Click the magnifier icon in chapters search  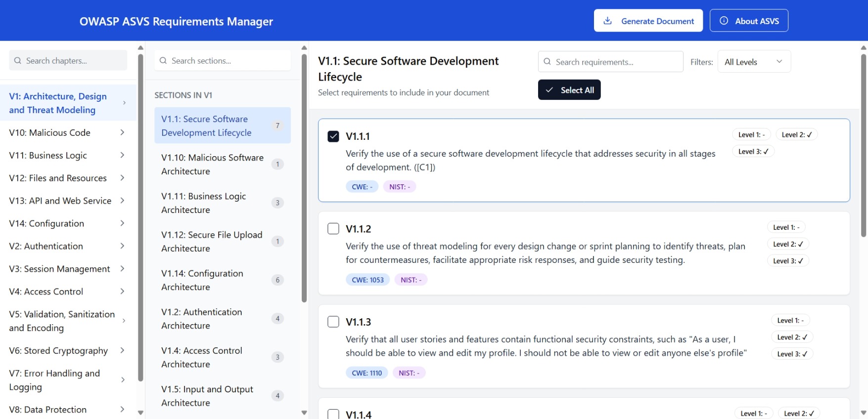(x=18, y=61)
